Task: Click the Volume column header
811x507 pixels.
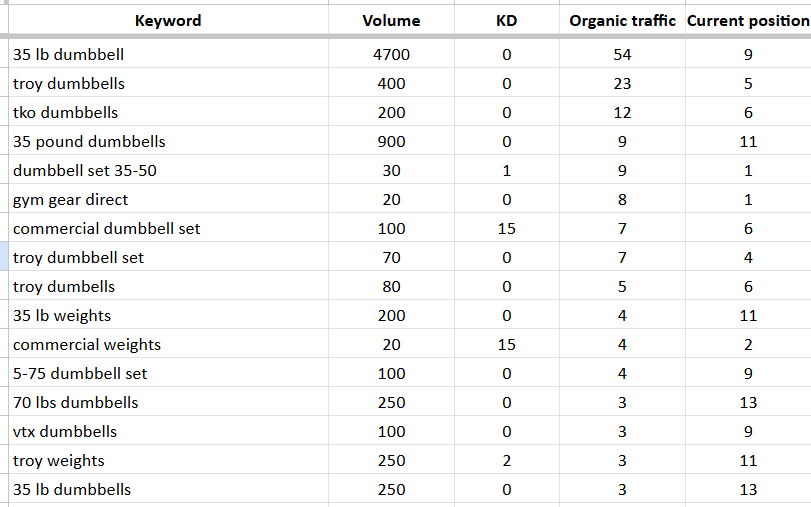Action: click(x=391, y=21)
